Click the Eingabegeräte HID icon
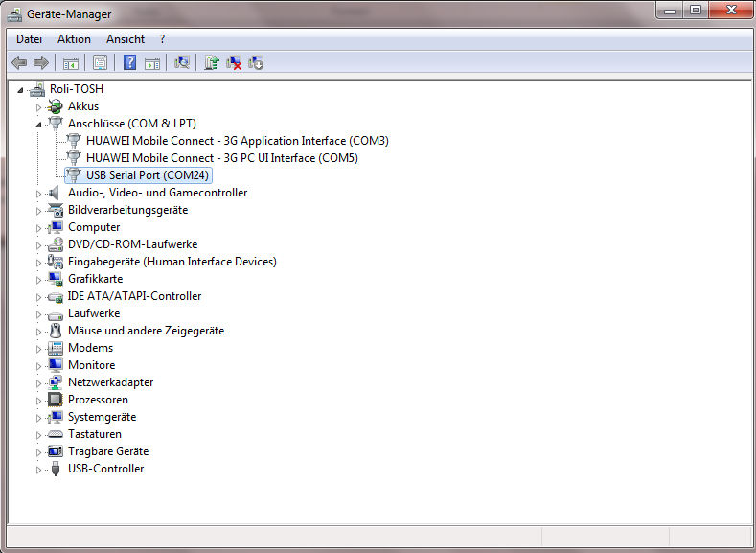 (56, 262)
